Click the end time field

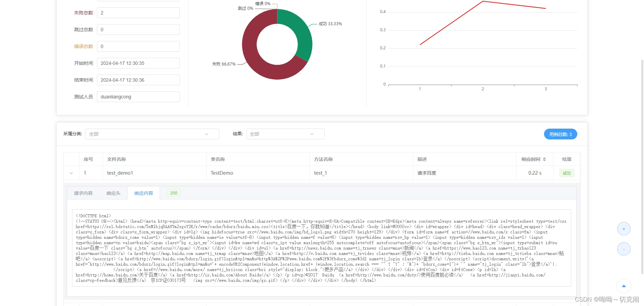click(138, 80)
